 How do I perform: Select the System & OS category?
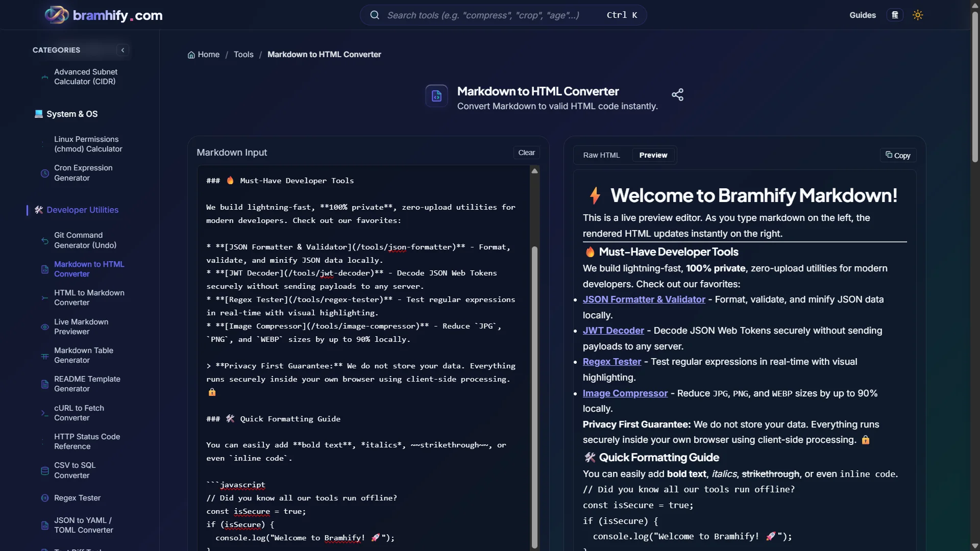72,114
